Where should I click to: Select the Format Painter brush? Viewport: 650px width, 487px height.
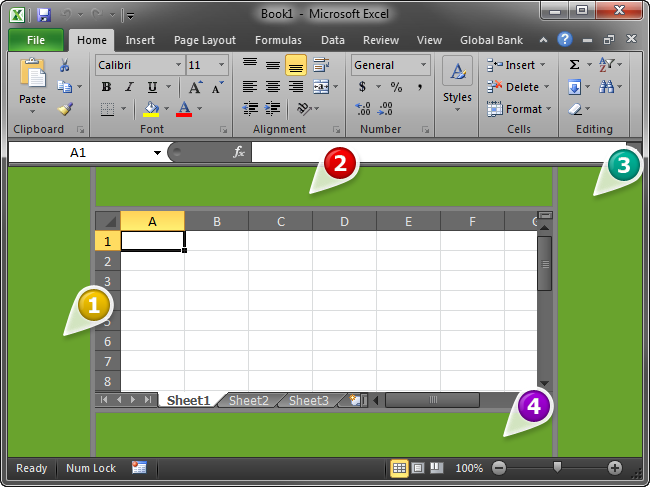tap(65, 109)
